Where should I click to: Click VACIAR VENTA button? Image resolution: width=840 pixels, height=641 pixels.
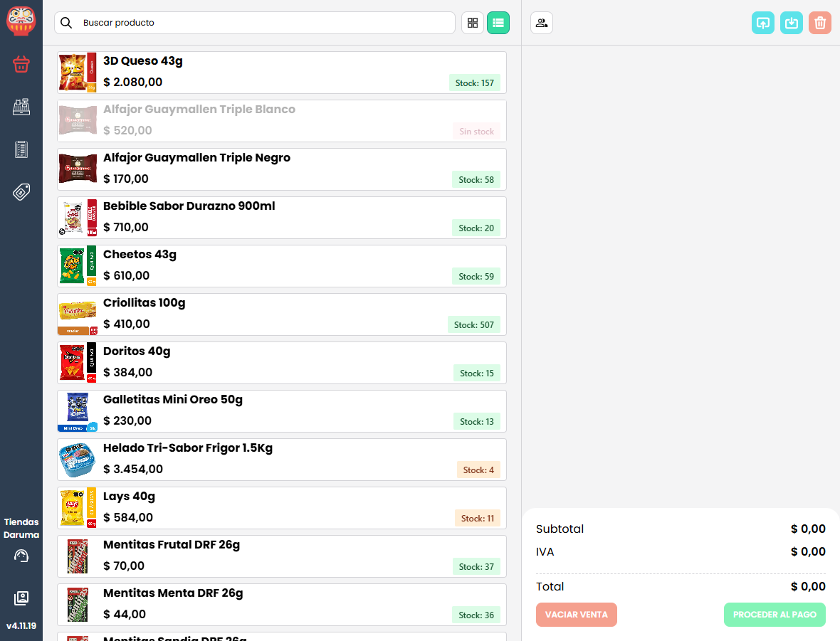coord(577,614)
